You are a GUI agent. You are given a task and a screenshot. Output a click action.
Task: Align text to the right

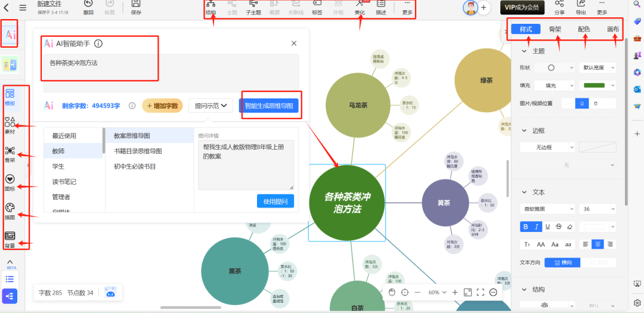[x=610, y=244]
